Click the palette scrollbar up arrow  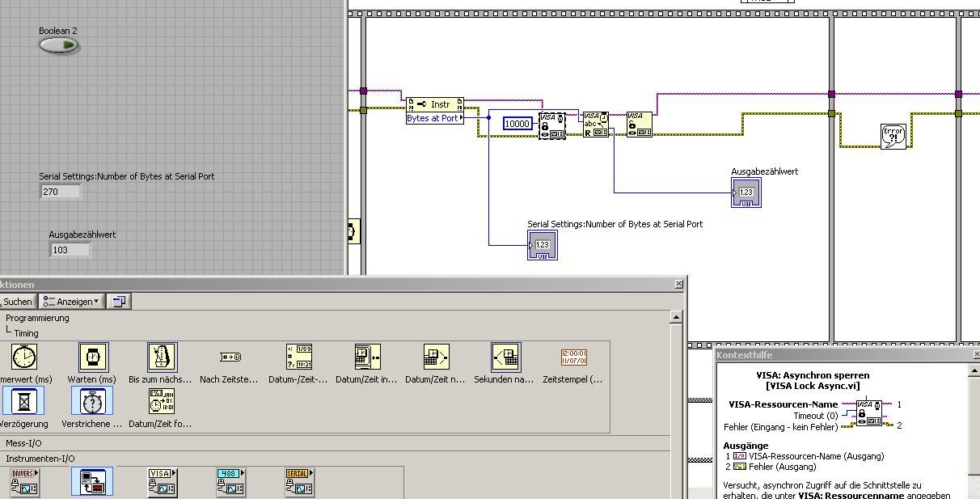[677, 318]
